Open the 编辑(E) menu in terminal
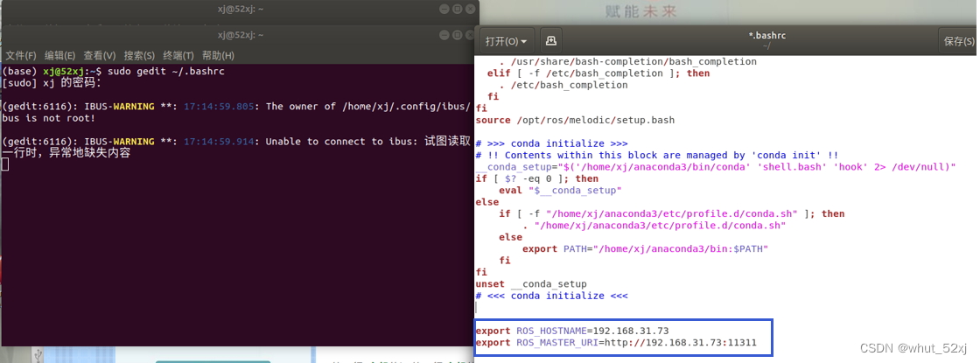Image resolution: width=980 pixels, height=363 pixels. tap(60, 56)
